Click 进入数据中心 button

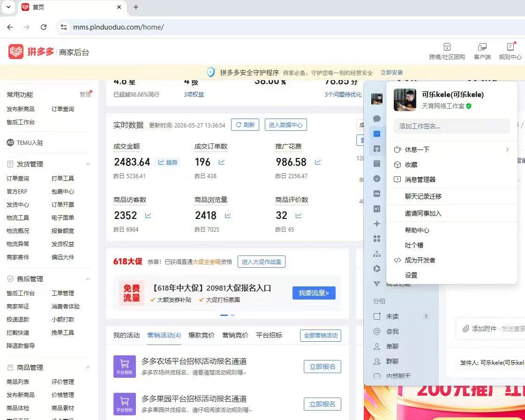[285, 125]
